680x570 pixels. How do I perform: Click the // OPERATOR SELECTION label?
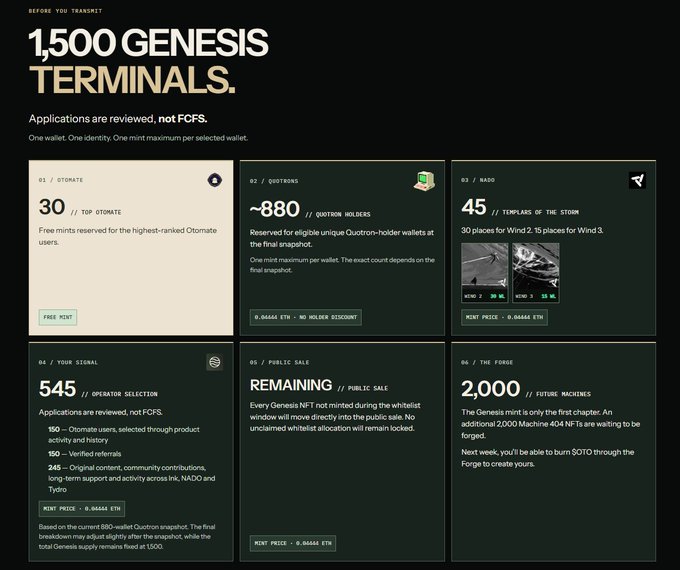119,394
